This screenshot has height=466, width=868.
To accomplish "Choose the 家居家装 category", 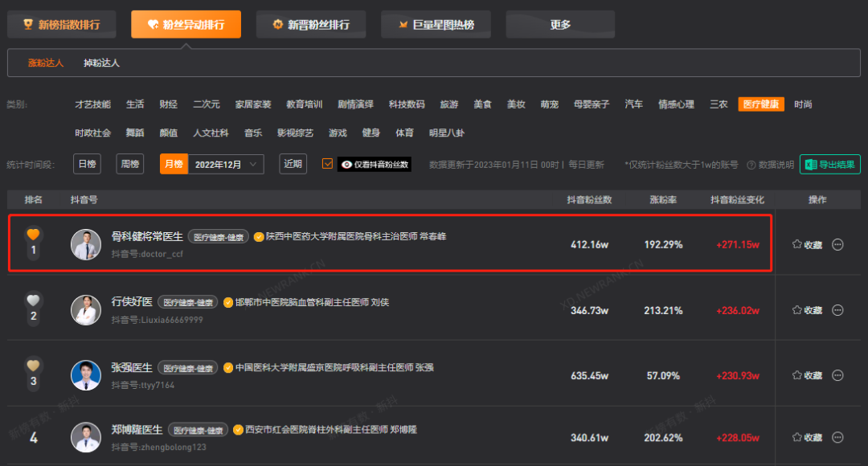I will [253, 104].
